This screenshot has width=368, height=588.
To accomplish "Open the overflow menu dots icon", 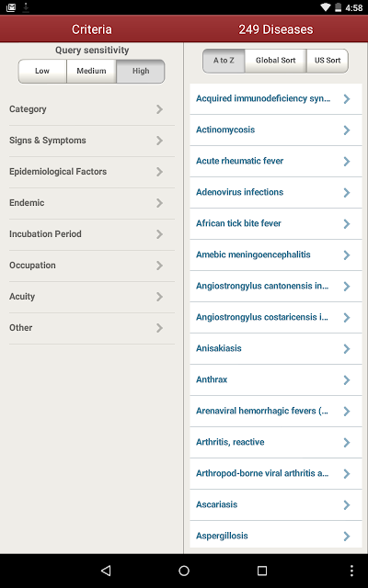I will pos(351,571).
